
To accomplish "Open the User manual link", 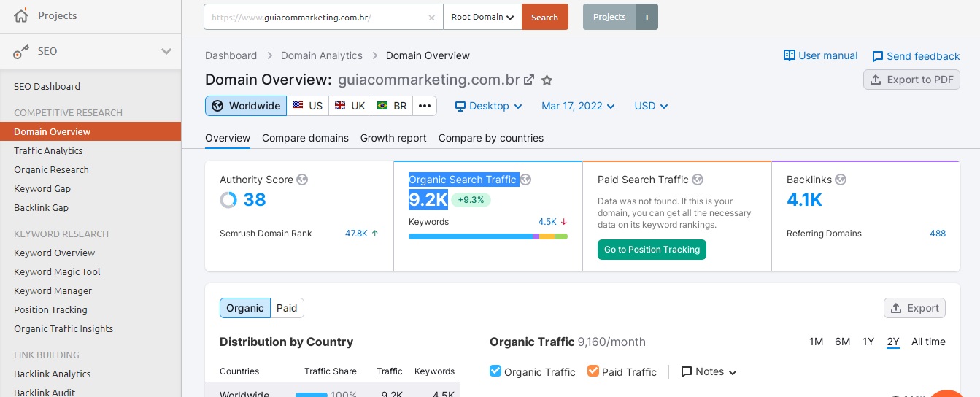I will tap(820, 55).
